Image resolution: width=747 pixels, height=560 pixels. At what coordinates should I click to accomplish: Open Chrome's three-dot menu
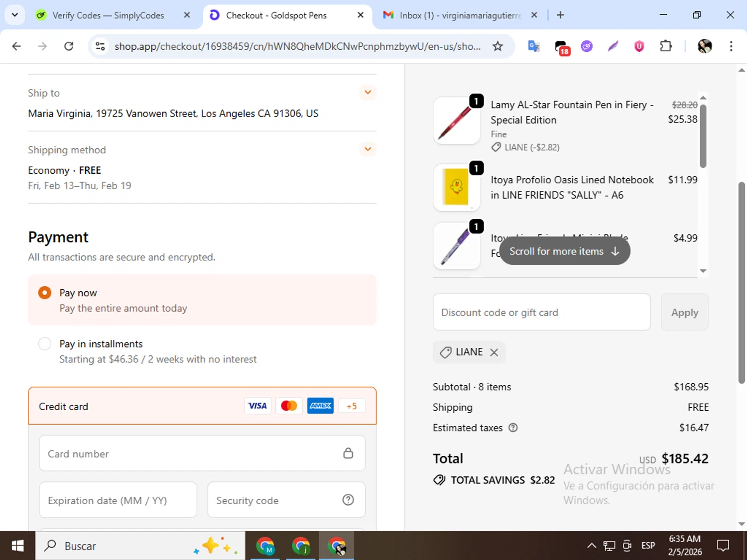[731, 46]
